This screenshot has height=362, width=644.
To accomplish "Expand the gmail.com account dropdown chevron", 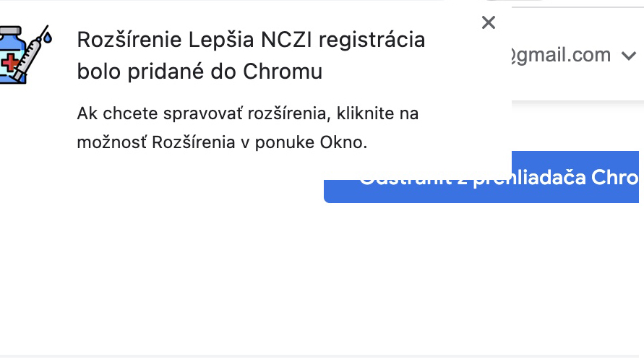I will click(629, 56).
